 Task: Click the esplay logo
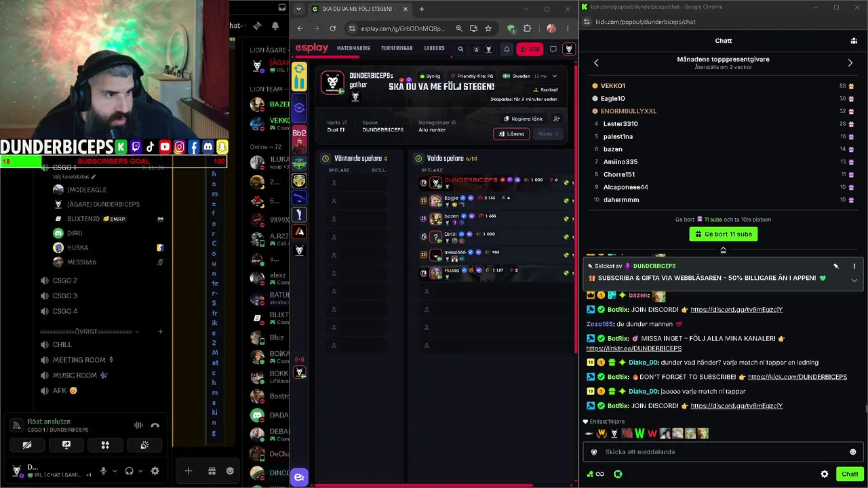(x=312, y=48)
